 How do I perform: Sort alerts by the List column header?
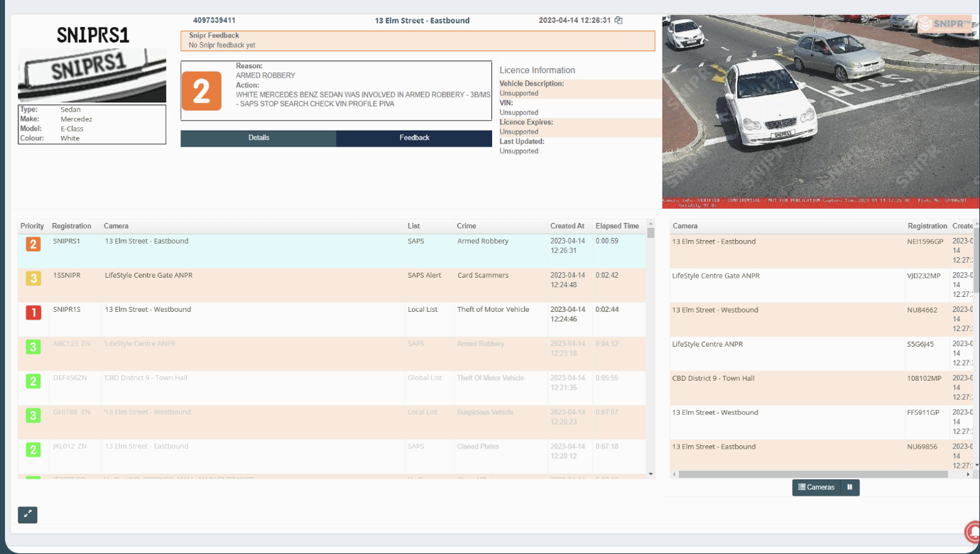[x=414, y=226]
